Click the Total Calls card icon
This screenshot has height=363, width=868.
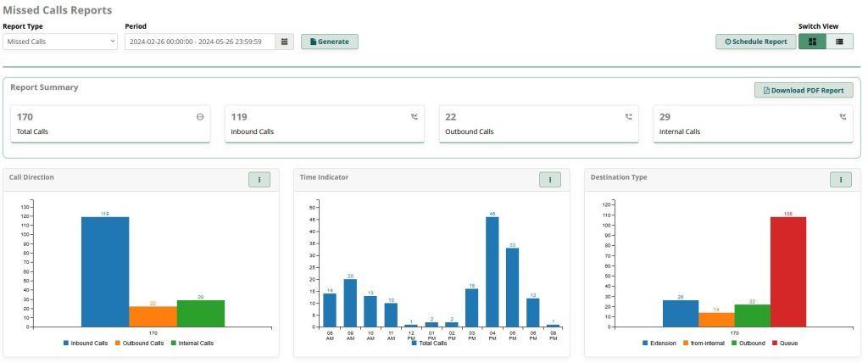200,117
